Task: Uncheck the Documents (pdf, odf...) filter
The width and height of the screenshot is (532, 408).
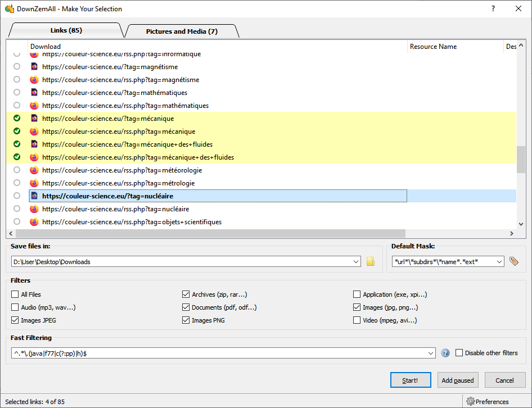Action: [186, 307]
